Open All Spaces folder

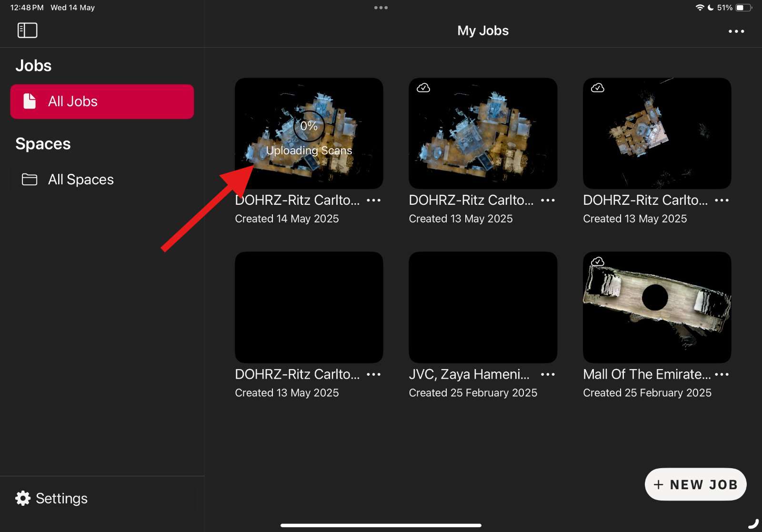coord(81,180)
